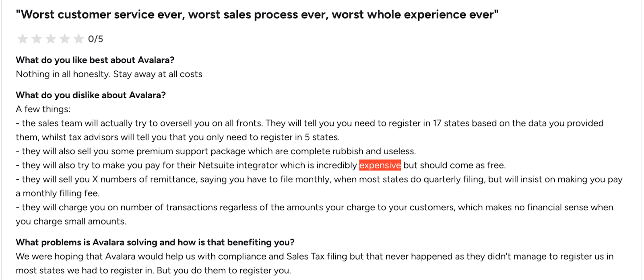Click the 'What do you dislike about Avalara?' heading
This screenshot has width=644, height=280.
click(x=91, y=95)
